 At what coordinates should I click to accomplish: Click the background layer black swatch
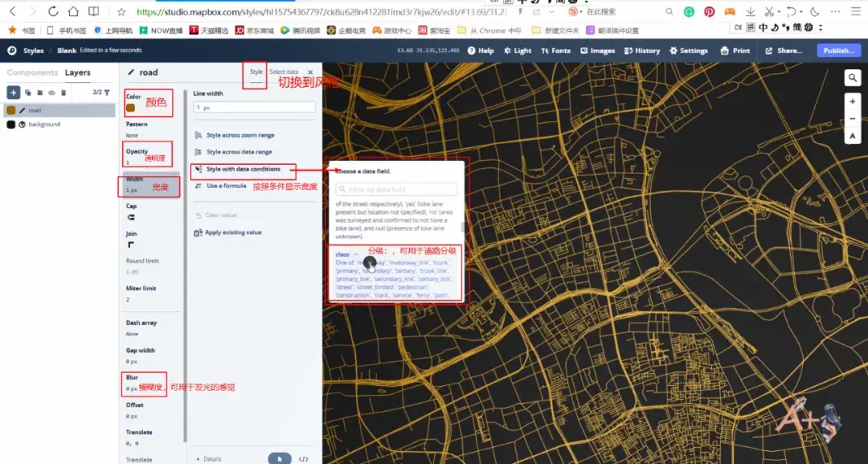11,125
